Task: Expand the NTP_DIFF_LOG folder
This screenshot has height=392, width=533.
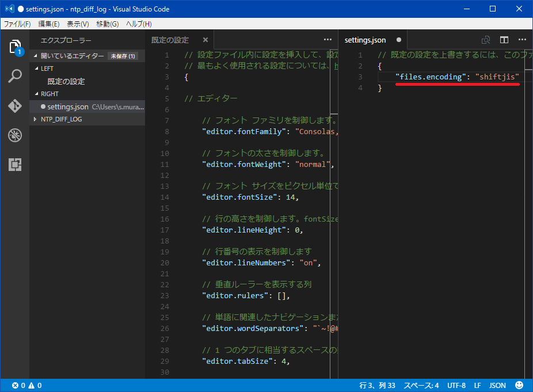Action: (x=35, y=119)
